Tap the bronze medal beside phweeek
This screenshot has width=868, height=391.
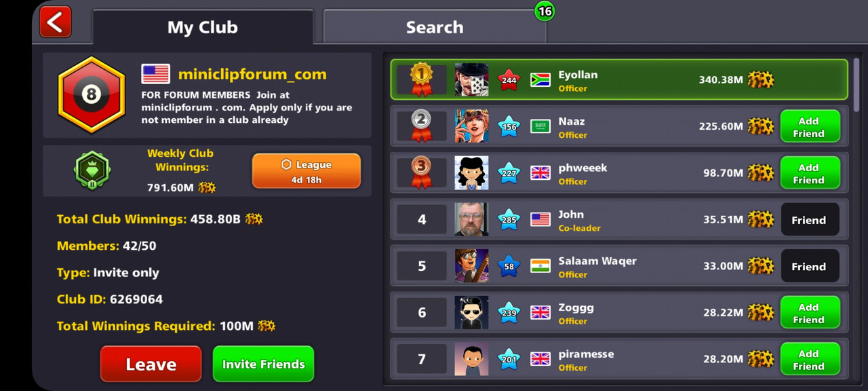[x=421, y=172]
